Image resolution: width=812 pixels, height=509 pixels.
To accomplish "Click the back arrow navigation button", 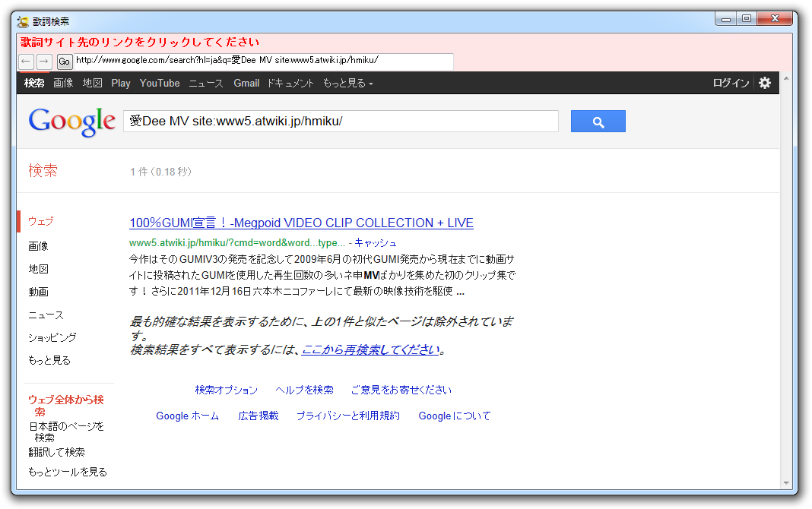I will (x=26, y=62).
